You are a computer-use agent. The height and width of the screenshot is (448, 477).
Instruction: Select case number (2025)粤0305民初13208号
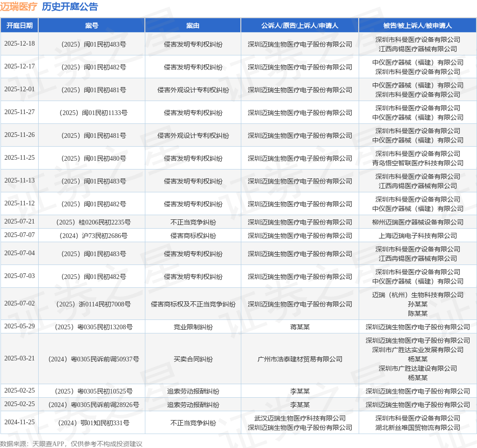pos(93,327)
